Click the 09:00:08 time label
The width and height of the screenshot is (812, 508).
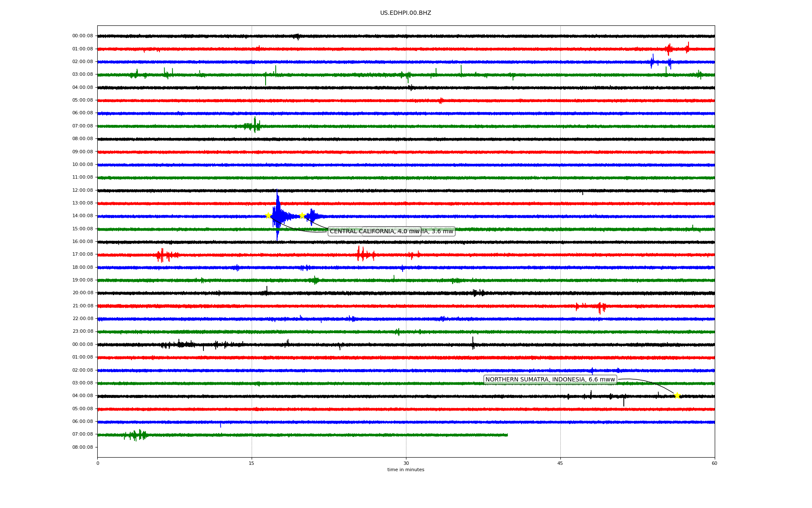click(x=82, y=152)
